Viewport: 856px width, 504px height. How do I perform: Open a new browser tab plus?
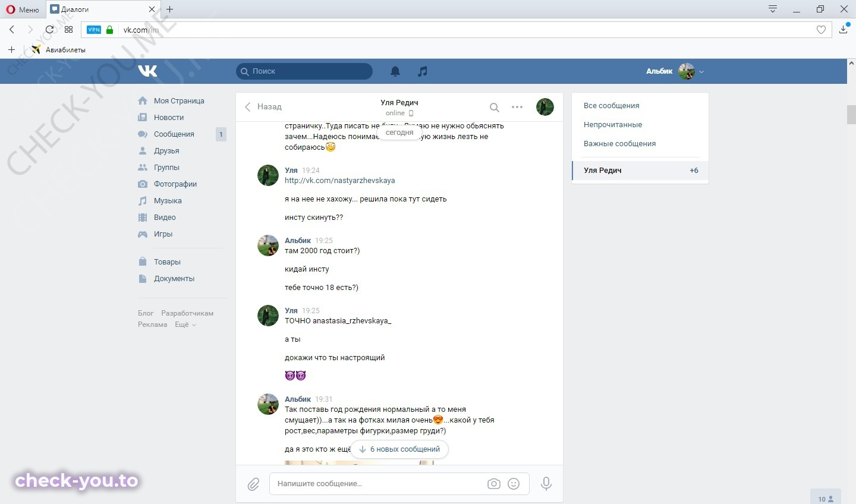click(x=170, y=10)
